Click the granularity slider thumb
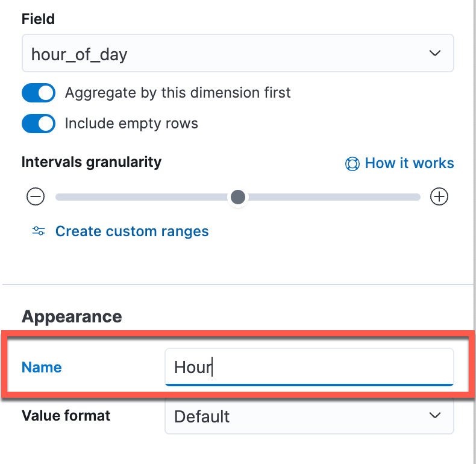The image size is (476, 464). coord(238,197)
